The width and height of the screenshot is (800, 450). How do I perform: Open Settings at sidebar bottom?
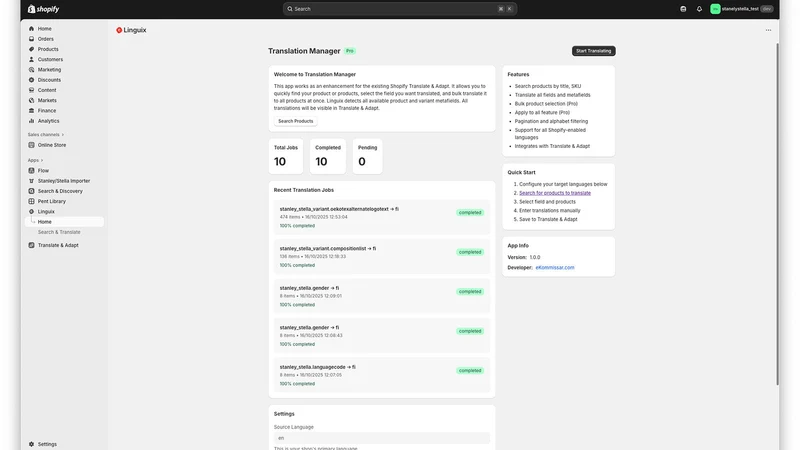pos(47,444)
